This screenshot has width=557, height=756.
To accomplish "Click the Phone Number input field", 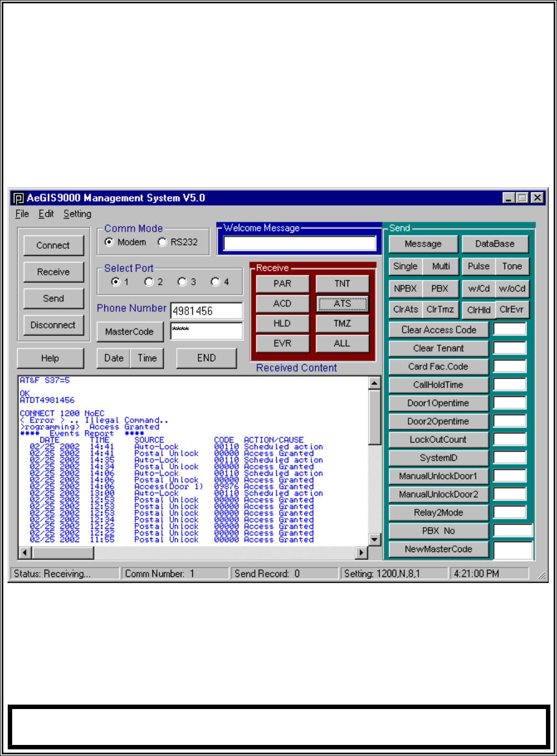I will [x=206, y=311].
